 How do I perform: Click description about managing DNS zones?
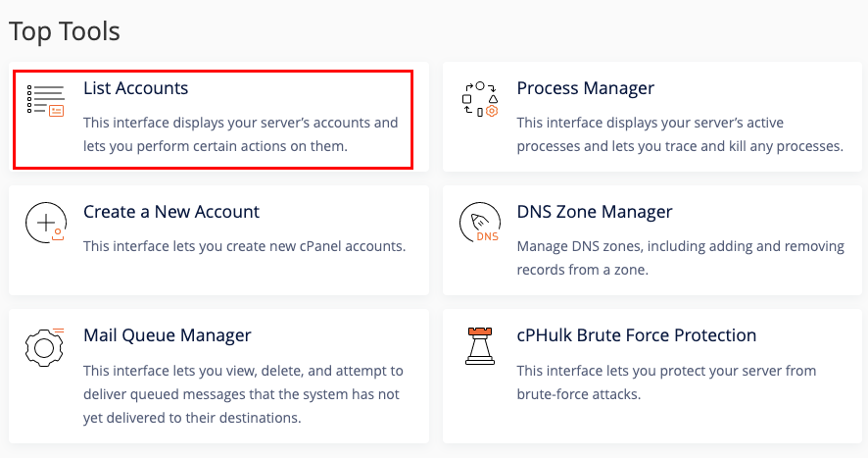pos(680,258)
